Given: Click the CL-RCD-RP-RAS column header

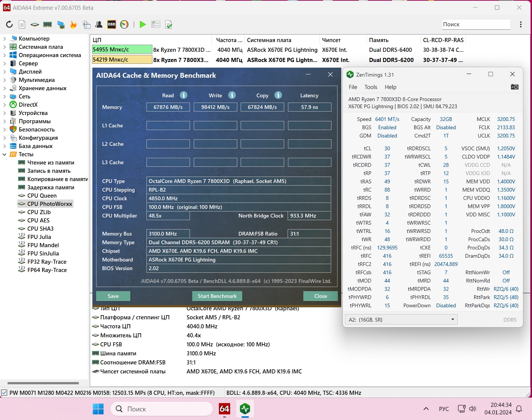Looking at the screenshot, I should pyautogui.click(x=443, y=40).
